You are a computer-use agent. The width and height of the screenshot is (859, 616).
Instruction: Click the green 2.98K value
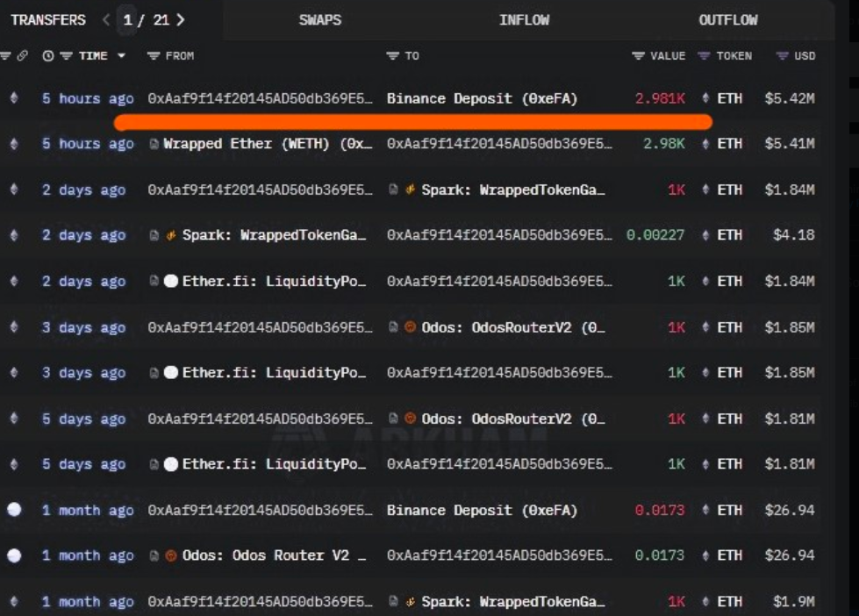(x=663, y=144)
